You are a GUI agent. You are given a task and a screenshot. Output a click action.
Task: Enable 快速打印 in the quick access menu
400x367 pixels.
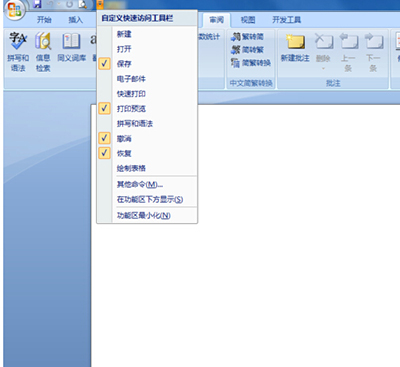pyautogui.click(x=147, y=94)
